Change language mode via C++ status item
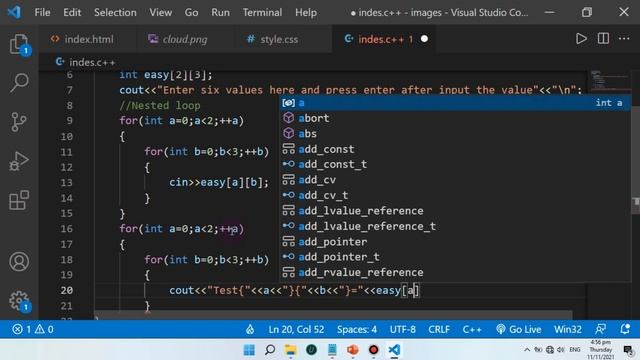Screen dimensions: 640x360 click(x=472, y=329)
